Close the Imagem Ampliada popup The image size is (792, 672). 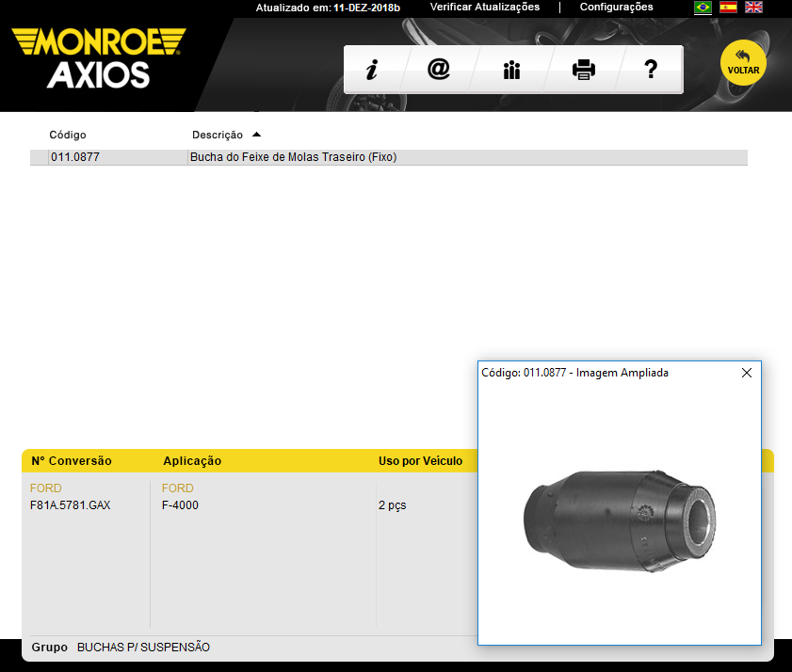(x=747, y=373)
